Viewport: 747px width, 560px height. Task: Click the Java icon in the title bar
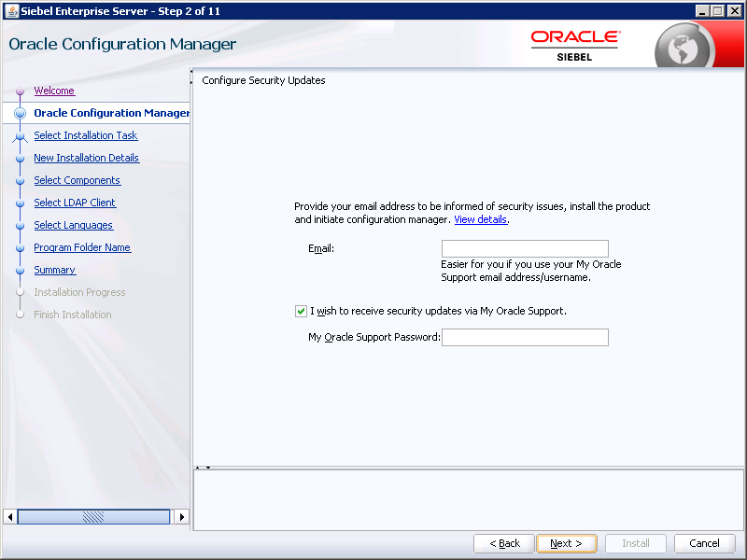click(x=11, y=10)
